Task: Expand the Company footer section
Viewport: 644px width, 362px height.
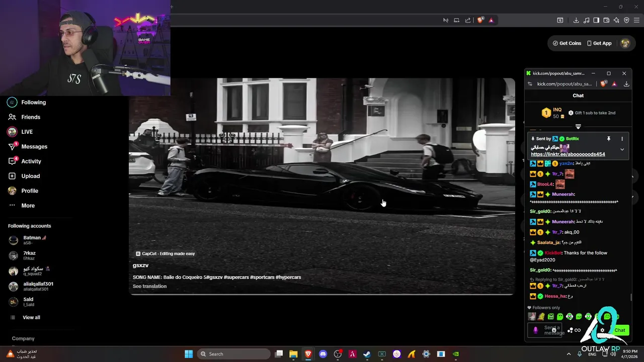Action: 23,338
